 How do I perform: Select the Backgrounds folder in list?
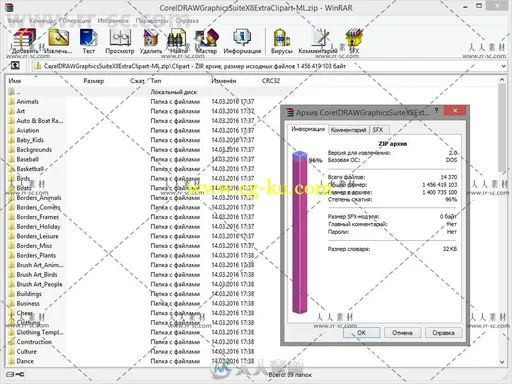pyautogui.click(x=34, y=150)
